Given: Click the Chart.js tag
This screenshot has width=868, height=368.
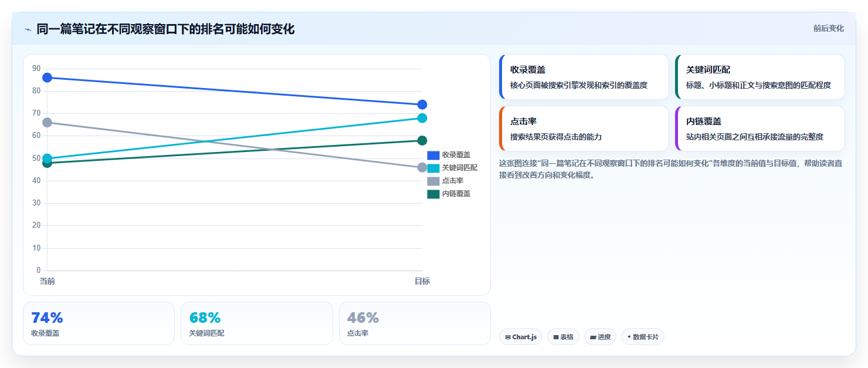Looking at the screenshot, I should tap(521, 337).
